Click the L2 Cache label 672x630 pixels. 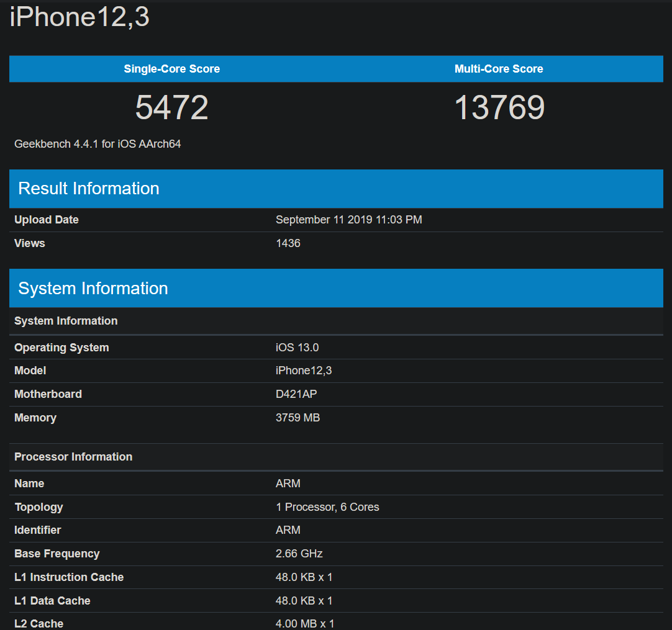[x=39, y=624]
